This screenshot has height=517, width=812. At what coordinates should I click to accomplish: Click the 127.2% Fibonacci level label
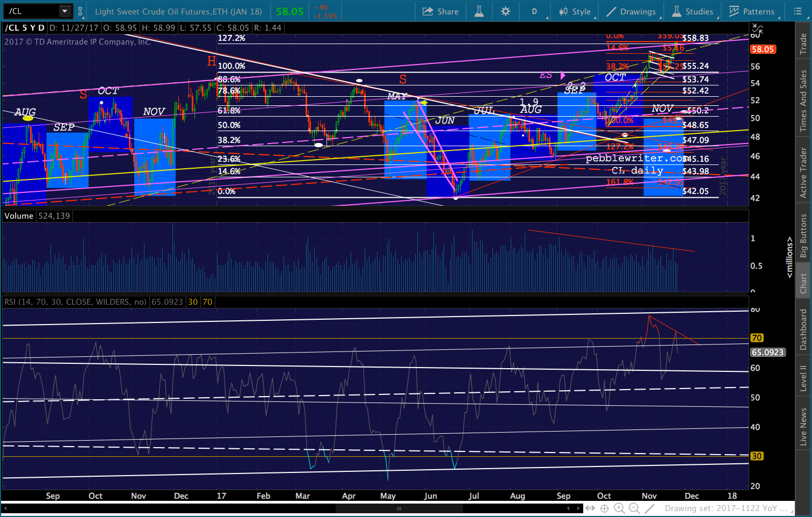231,38
